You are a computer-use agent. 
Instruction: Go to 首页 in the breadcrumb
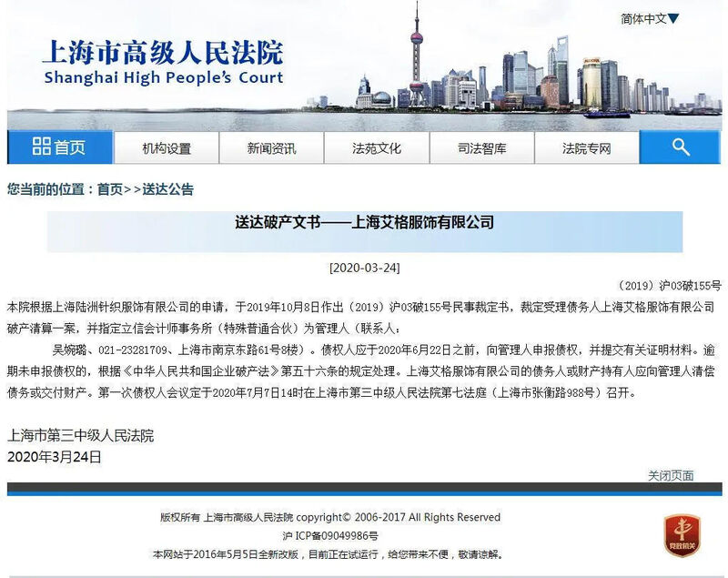pos(110,189)
